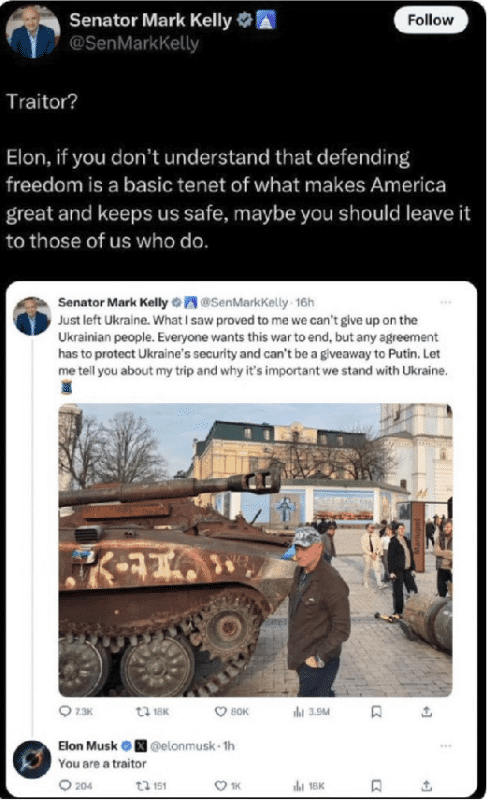Open Senator Mark Kelly's top profile picture
This screenshot has height=800, width=490.
pos(32,32)
